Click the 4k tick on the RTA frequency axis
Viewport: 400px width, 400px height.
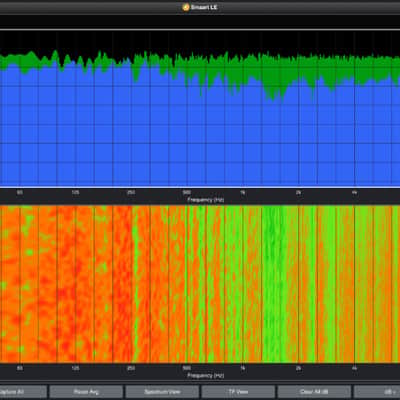355,192
